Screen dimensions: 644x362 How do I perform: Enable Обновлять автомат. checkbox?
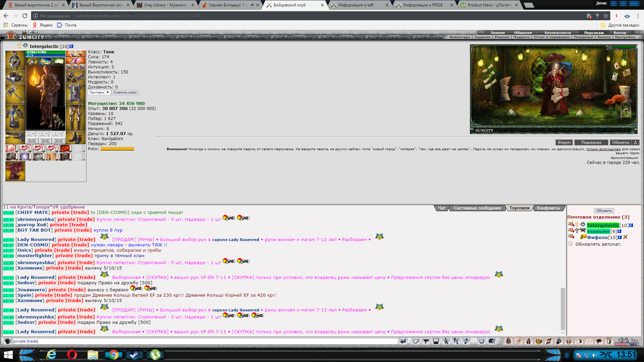(571, 244)
